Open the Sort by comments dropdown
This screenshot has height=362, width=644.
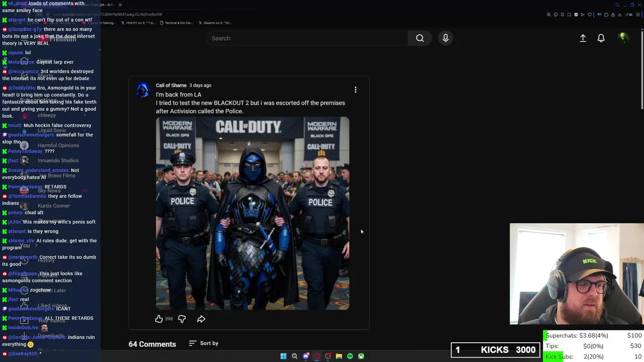[203, 343]
